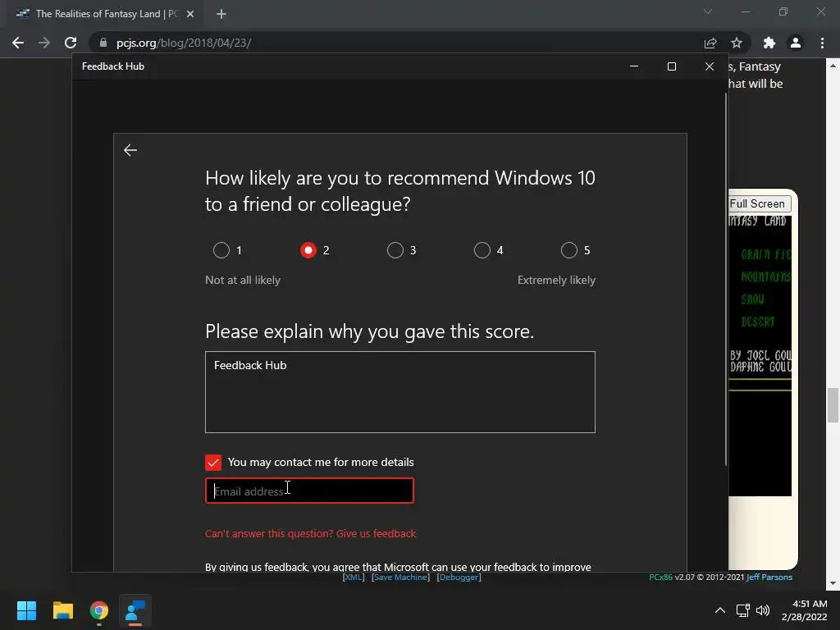Reload the pcjs.org page
This screenshot has height=630, width=840.
pyautogui.click(x=71, y=43)
